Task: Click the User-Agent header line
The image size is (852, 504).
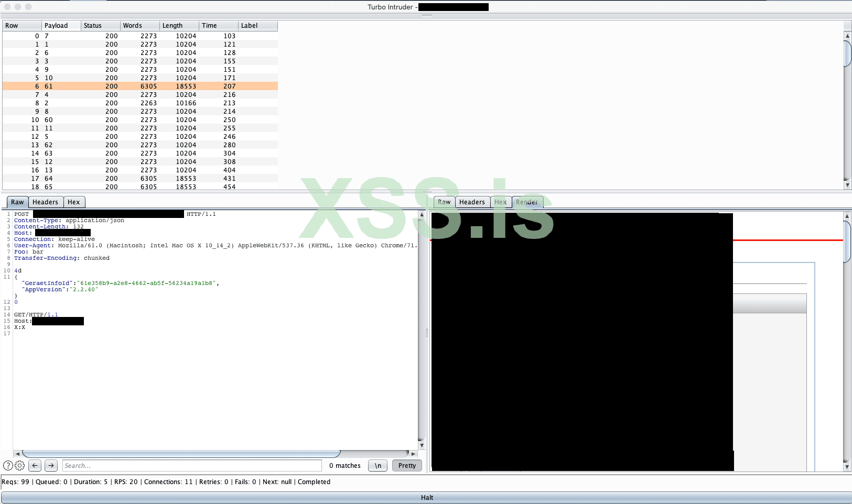Action: click(x=215, y=246)
